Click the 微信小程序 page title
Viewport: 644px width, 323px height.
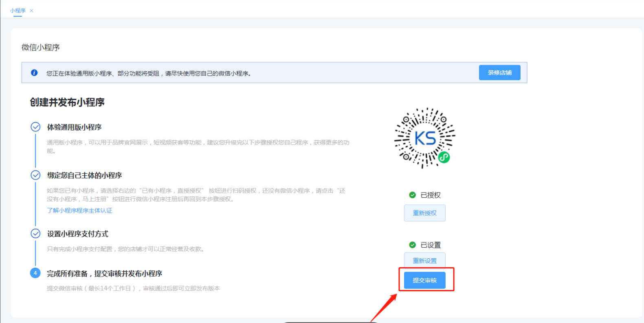41,48
